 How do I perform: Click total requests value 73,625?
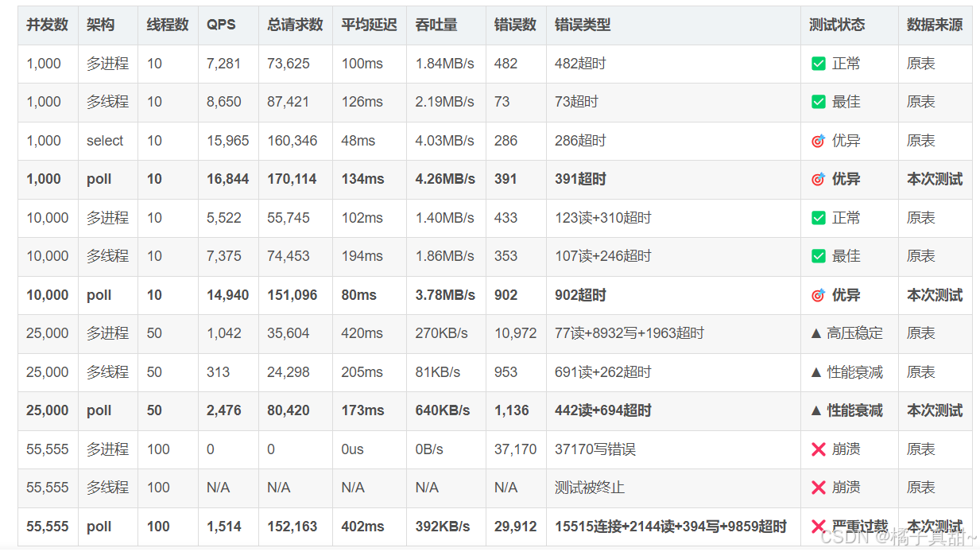point(289,64)
